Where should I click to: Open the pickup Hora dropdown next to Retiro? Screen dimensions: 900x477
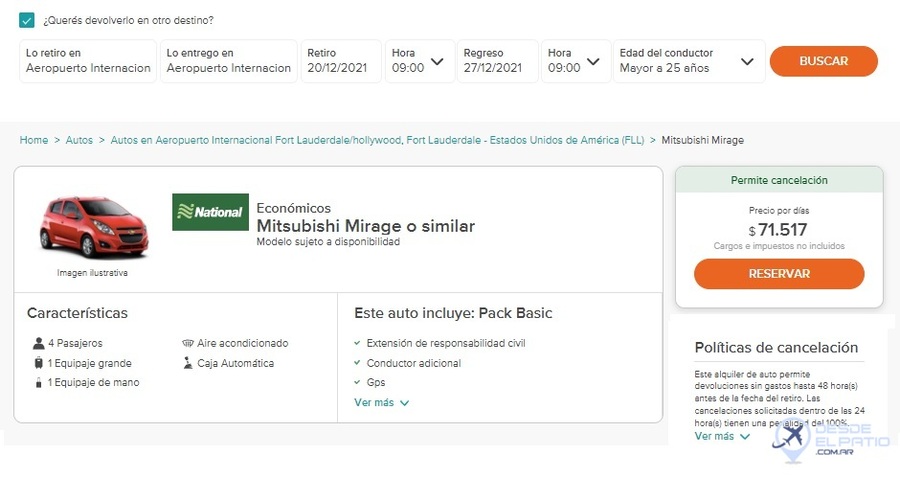coord(420,61)
